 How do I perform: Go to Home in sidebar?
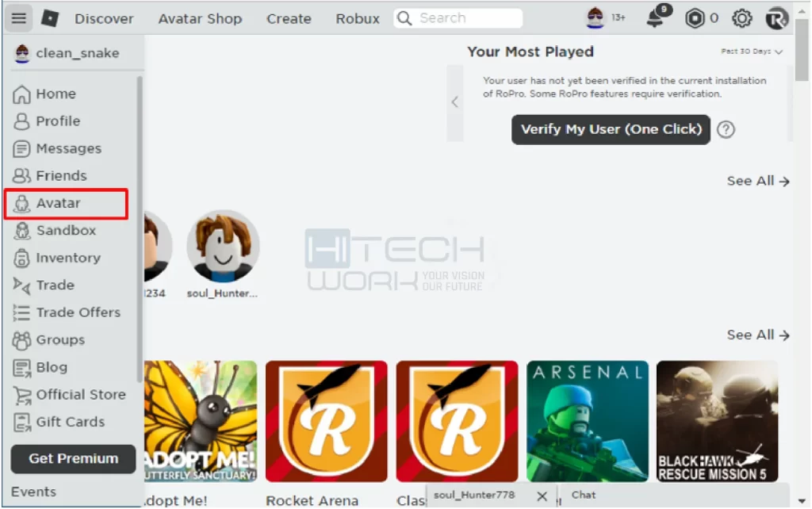coord(56,94)
